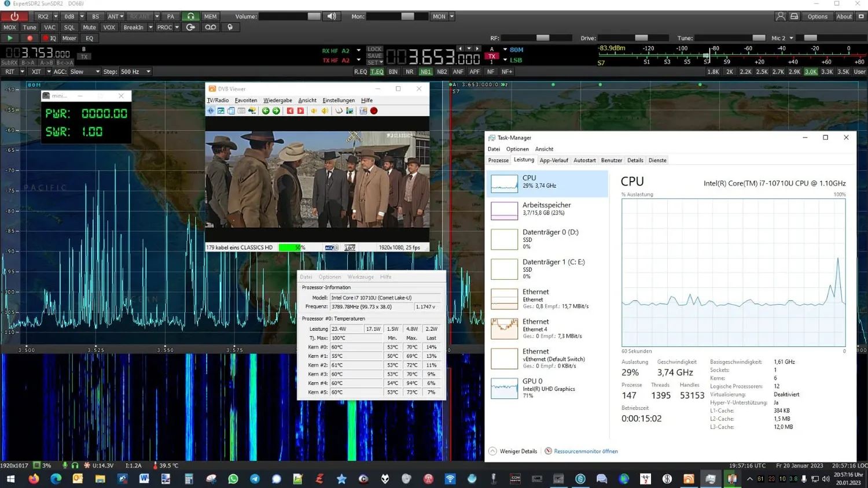This screenshot has width=868, height=488.
Task: Open the Favoriten menu in DVB Viewer
Action: point(246,100)
